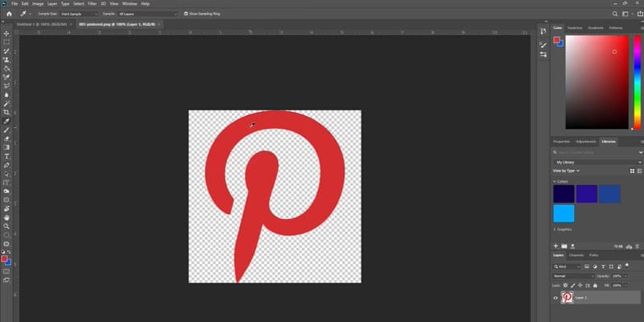Switch to Adjustments tab

click(x=586, y=142)
